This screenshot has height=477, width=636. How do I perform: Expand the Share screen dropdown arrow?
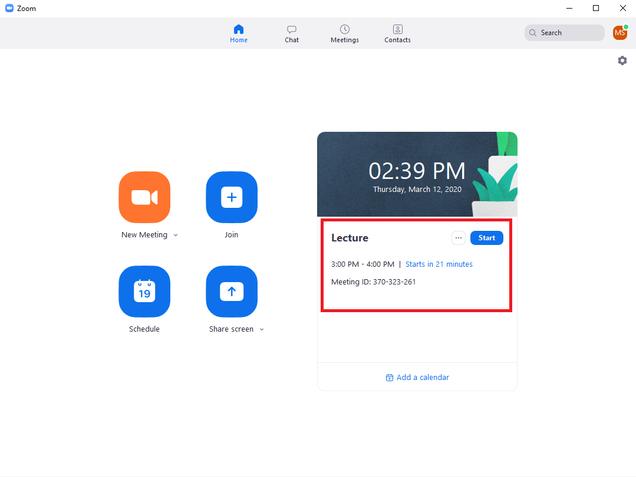click(x=262, y=329)
